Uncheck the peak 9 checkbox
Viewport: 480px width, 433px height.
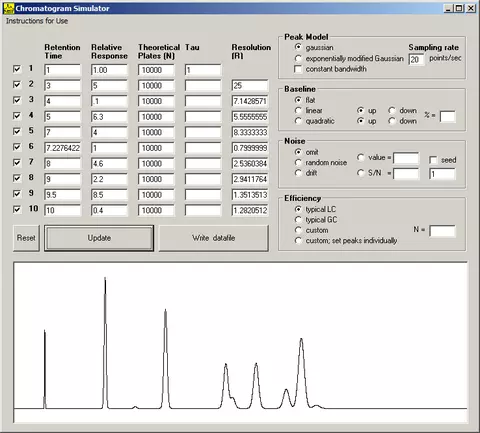coord(17,194)
